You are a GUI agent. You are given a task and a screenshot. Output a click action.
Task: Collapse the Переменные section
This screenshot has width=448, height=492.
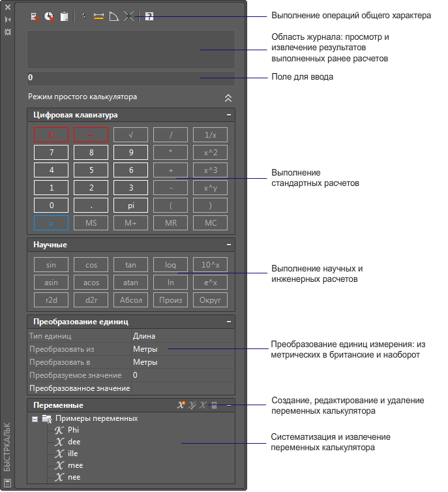point(229,405)
